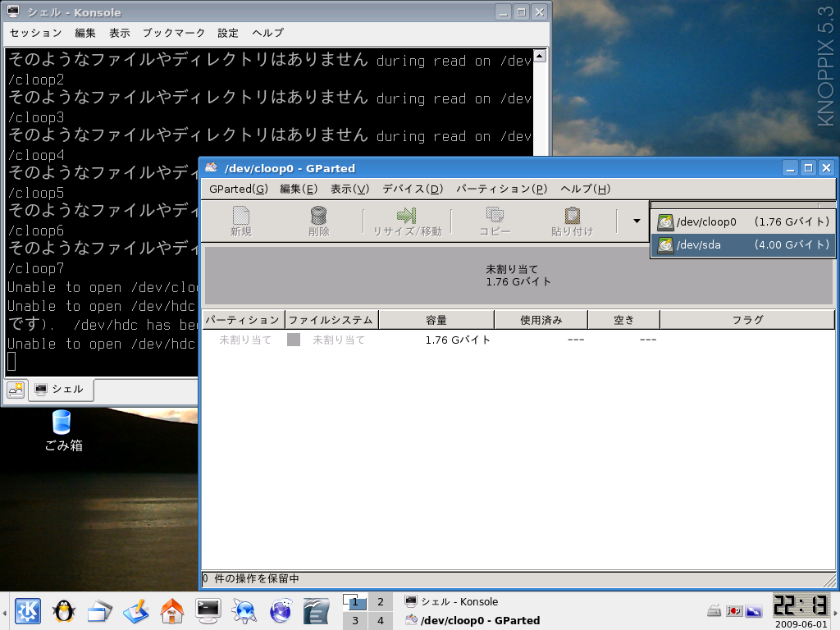Click the 削除 (Delete) trash can toolbar icon
Viewport: 840px width, 630px height.
[x=318, y=221]
